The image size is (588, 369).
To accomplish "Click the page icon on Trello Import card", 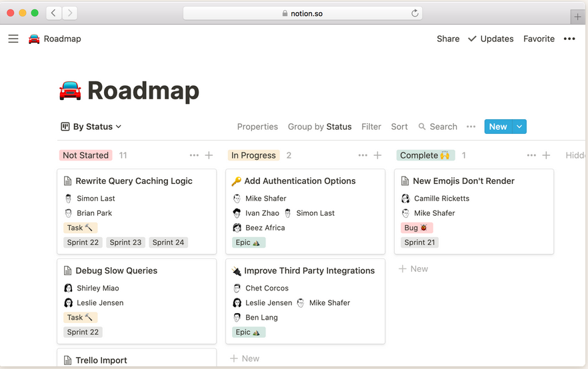I will pos(67,360).
